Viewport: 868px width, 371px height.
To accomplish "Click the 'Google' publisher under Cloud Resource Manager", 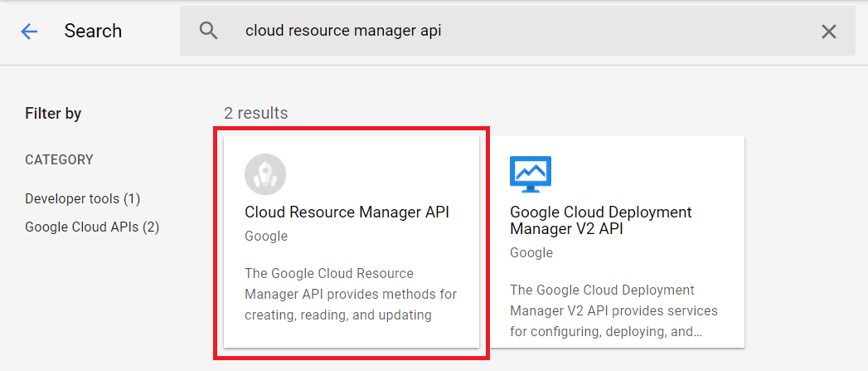I will [x=266, y=237].
